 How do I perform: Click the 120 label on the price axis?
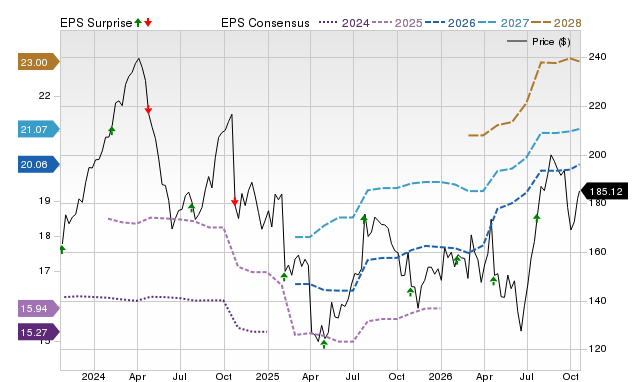(598, 349)
